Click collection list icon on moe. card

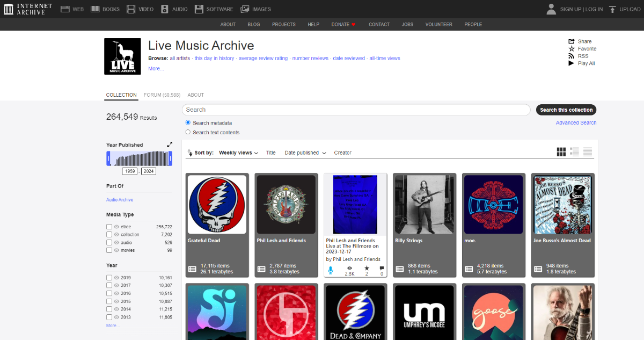(469, 269)
